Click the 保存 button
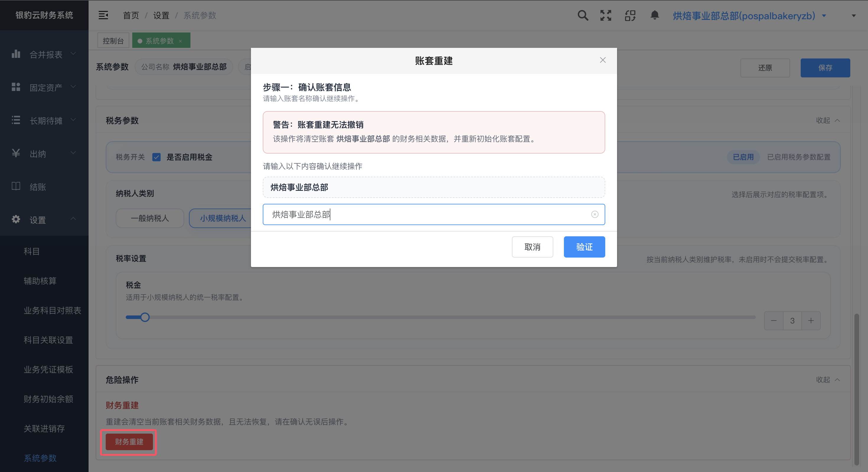This screenshot has width=868, height=472. [825, 68]
